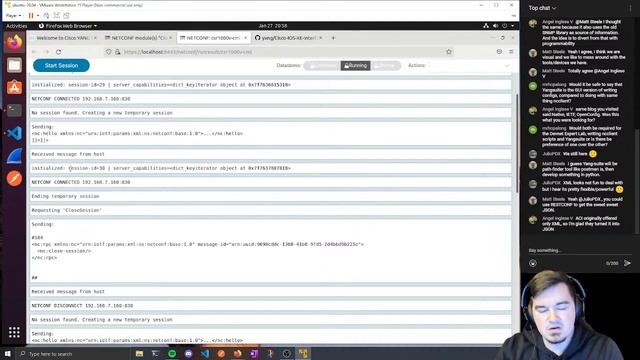Select the Running datastore option
This screenshot has height=360, width=640.
[x=356, y=65]
